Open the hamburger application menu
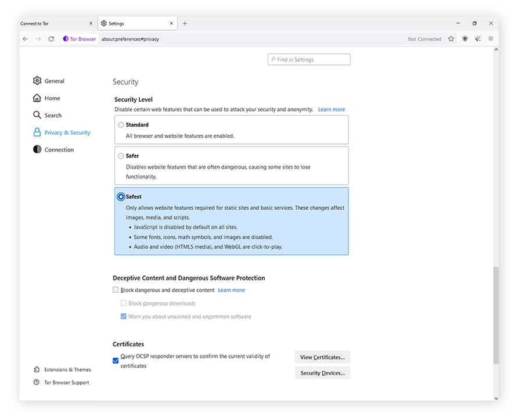Viewport: 518px width, 420px height. tap(490, 39)
